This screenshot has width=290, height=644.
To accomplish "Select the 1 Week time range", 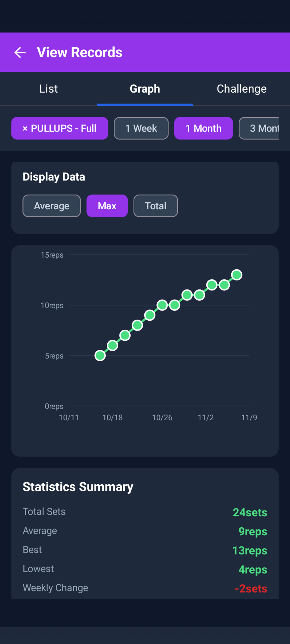I will pos(141,128).
